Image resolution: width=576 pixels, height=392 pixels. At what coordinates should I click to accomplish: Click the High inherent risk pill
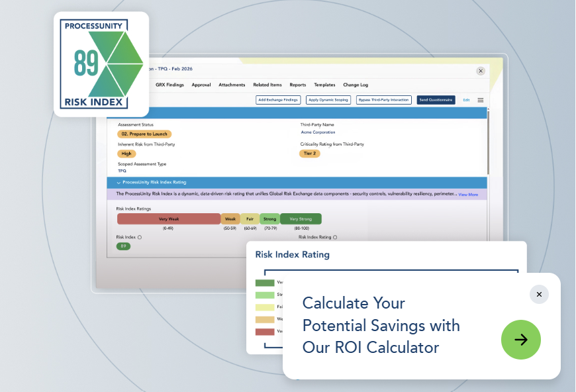click(126, 154)
